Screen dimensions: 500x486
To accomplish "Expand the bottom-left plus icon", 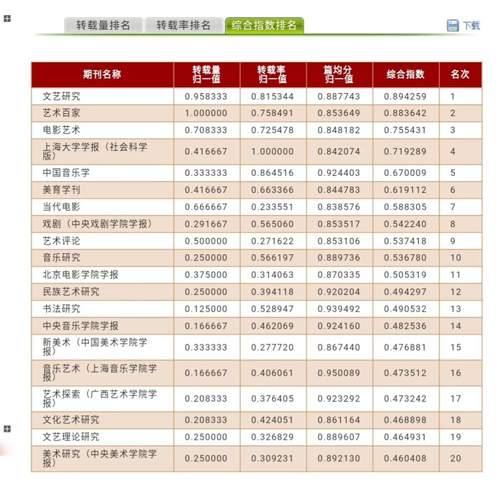I will coord(7,429).
